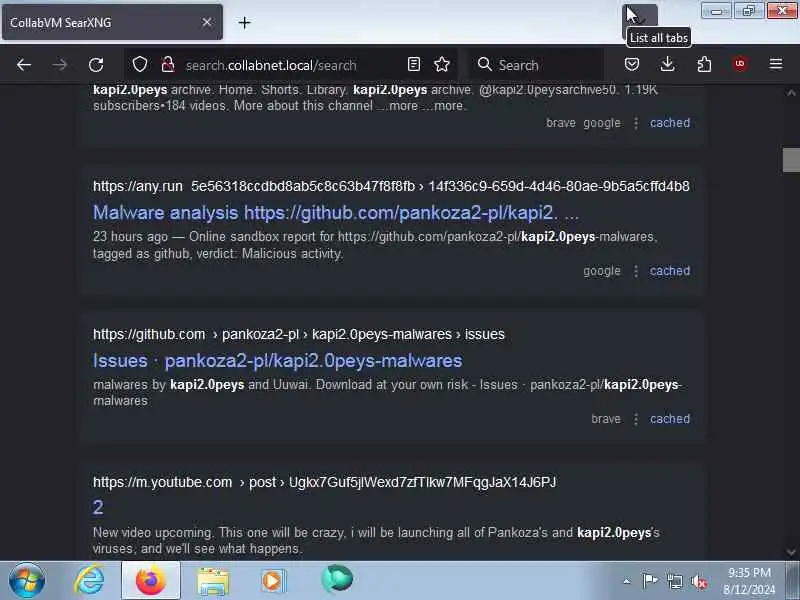Show hidden tray icons arrow
800x600 pixels.
(627, 581)
